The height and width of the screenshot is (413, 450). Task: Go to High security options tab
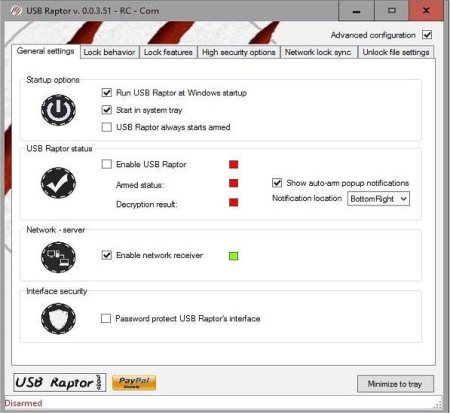point(239,52)
